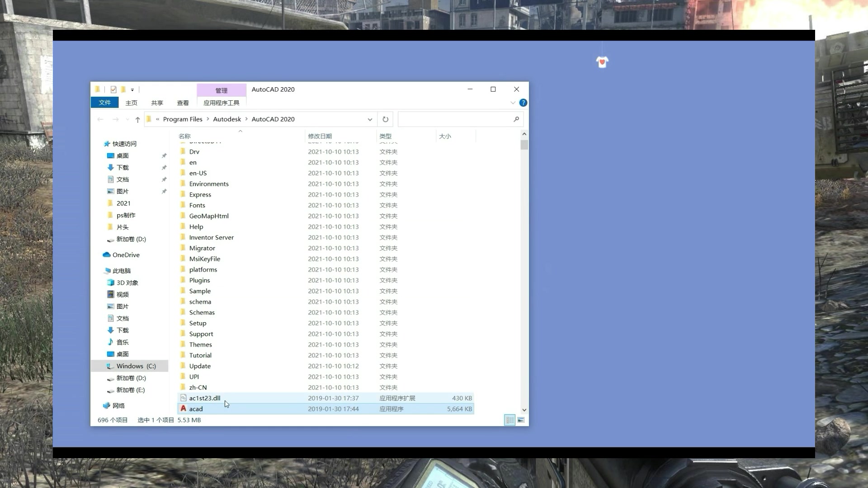Viewport: 868px width, 488px height.
Task: Open the 共享 ribbon tab
Action: 157,103
